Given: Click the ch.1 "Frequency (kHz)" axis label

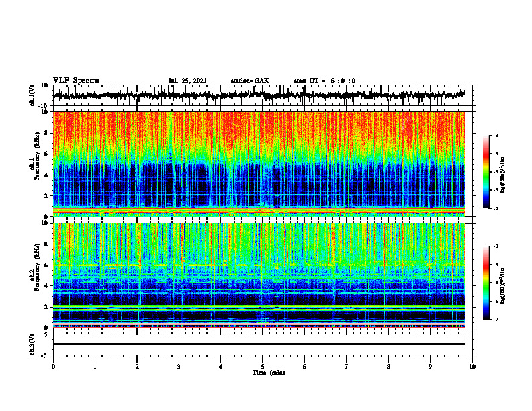Looking at the screenshot, I should (37, 156).
